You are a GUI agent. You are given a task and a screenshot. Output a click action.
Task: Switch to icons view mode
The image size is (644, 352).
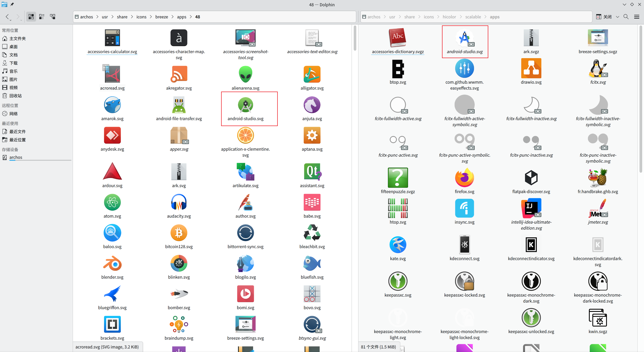tap(31, 17)
